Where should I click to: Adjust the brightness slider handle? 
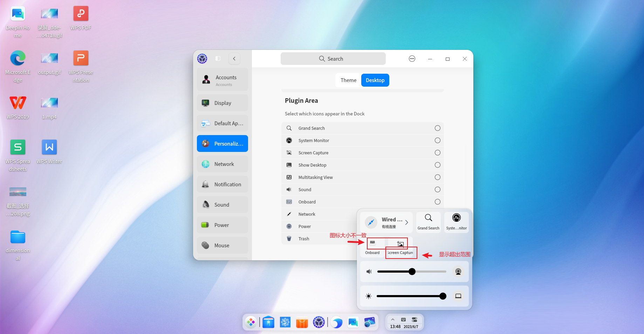443,296
